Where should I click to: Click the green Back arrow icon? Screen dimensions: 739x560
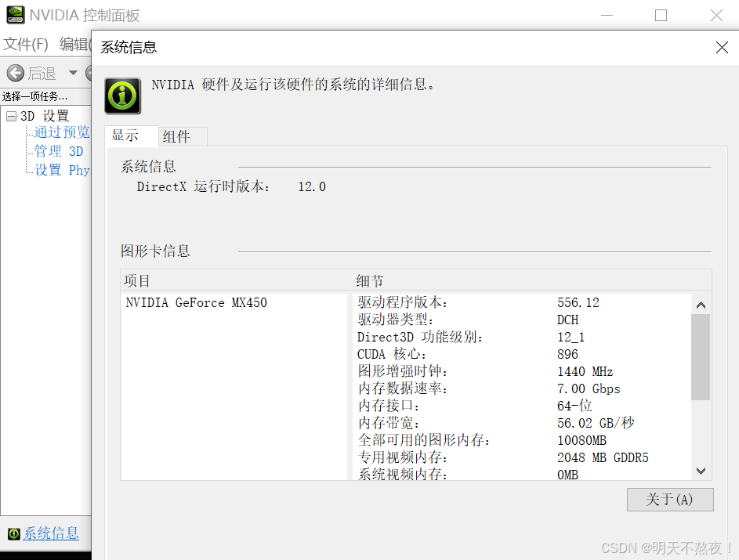click(x=16, y=73)
